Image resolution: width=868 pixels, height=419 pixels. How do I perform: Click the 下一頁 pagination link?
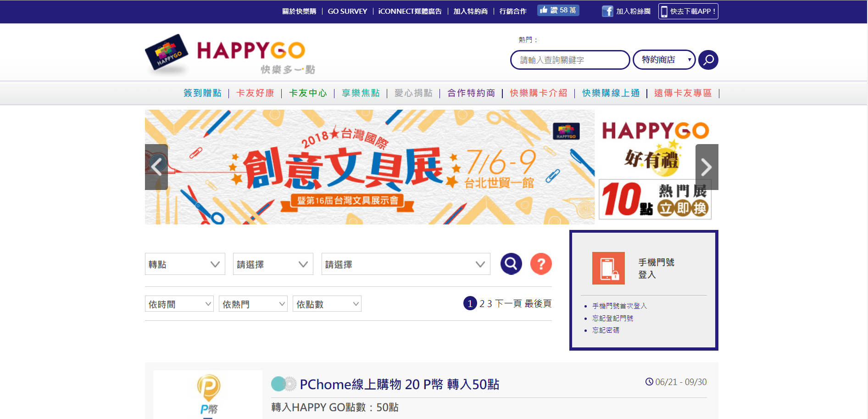pos(508,303)
